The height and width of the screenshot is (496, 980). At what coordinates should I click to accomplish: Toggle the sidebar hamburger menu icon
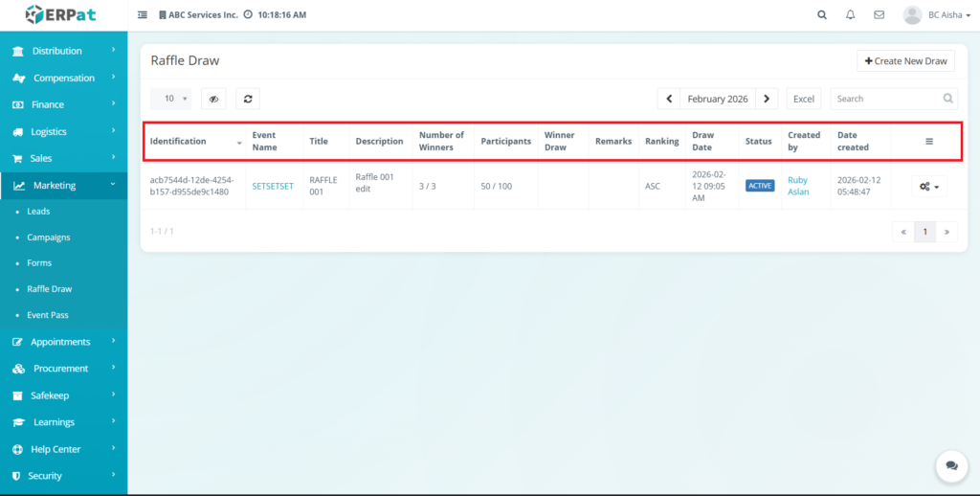[x=143, y=15]
